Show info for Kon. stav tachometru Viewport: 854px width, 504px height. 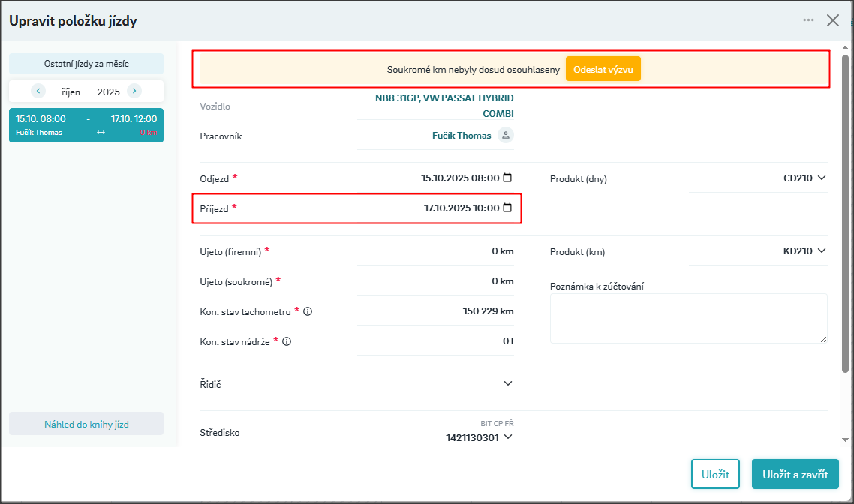click(x=308, y=311)
